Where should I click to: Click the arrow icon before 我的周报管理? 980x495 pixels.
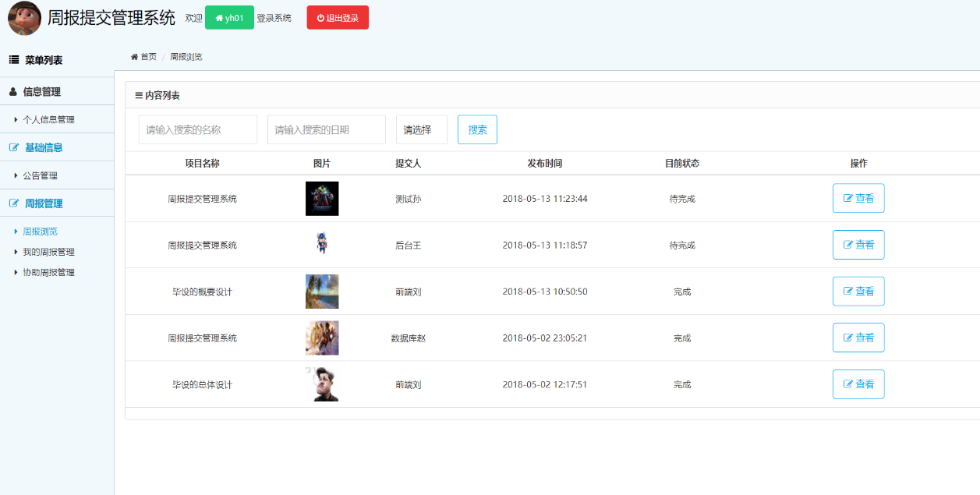coord(16,252)
